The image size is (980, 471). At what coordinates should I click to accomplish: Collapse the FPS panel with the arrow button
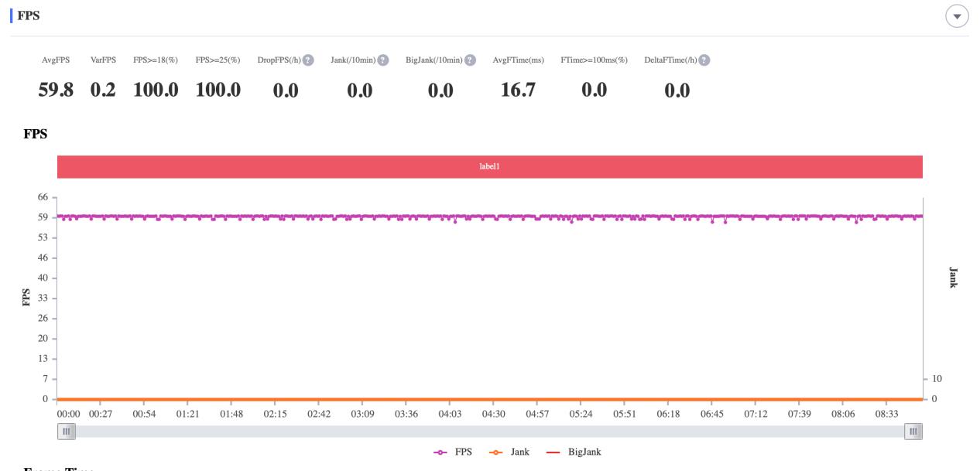click(x=957, y=16)
